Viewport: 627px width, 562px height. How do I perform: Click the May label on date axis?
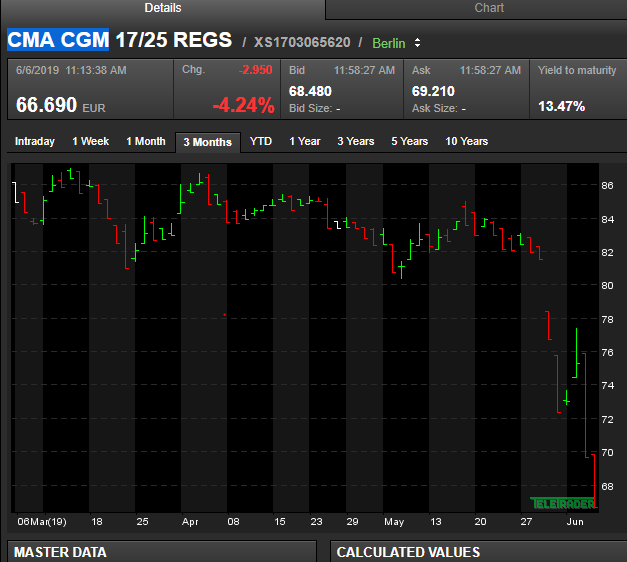[394, 522]
